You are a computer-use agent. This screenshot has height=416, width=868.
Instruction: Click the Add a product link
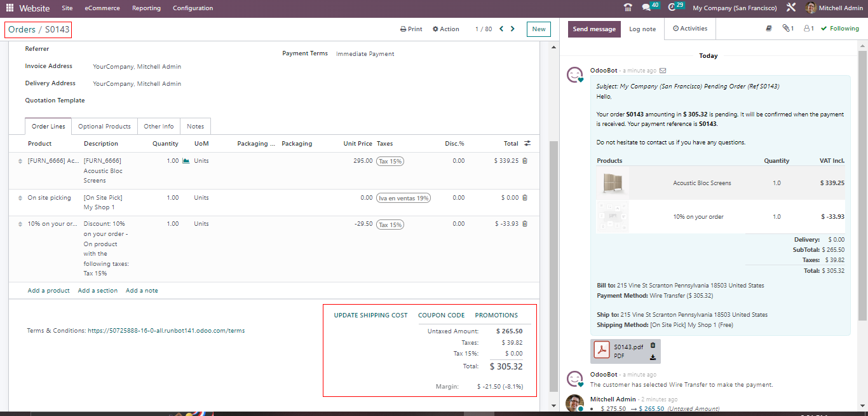(48, 291)
